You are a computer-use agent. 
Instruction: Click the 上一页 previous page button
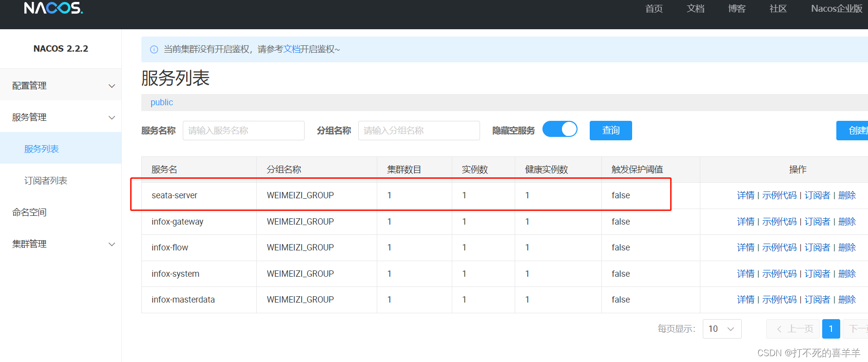pyautogui.click(x=794, y=329)
